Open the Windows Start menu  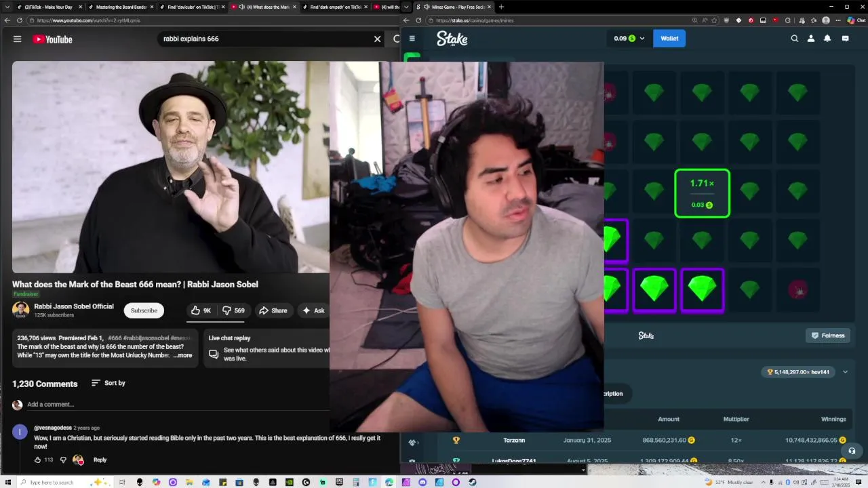click(x=9, y=482)
